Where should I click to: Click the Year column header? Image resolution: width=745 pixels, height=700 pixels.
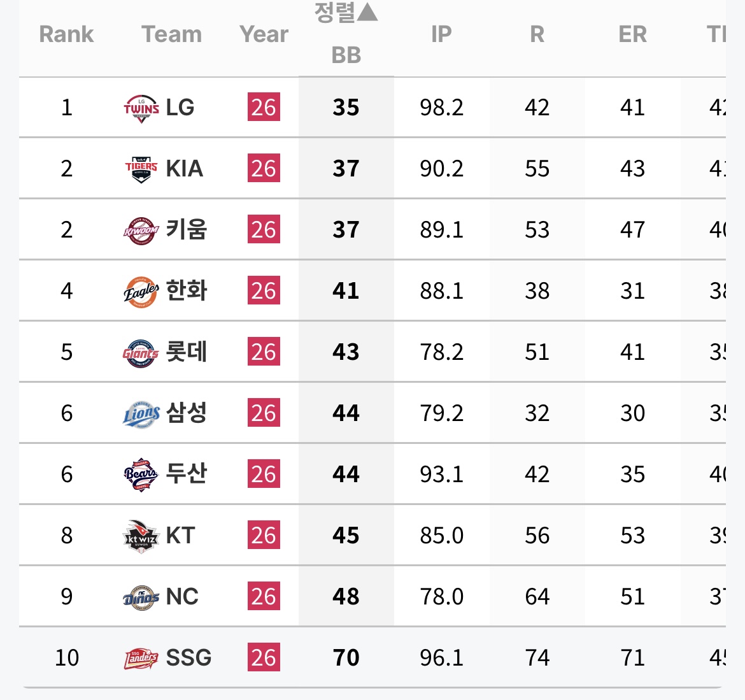264,34
